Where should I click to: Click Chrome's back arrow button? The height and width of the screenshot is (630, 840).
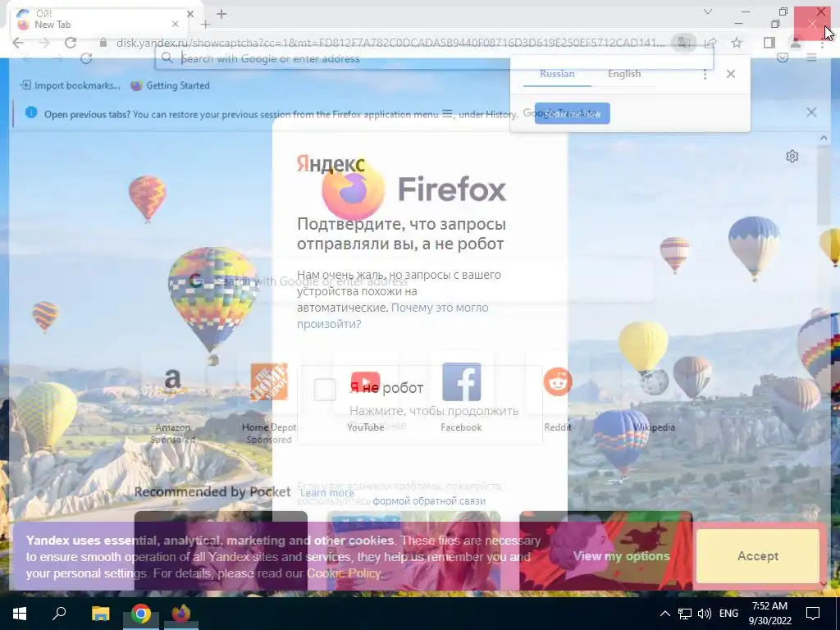click(x=18, y=43)
